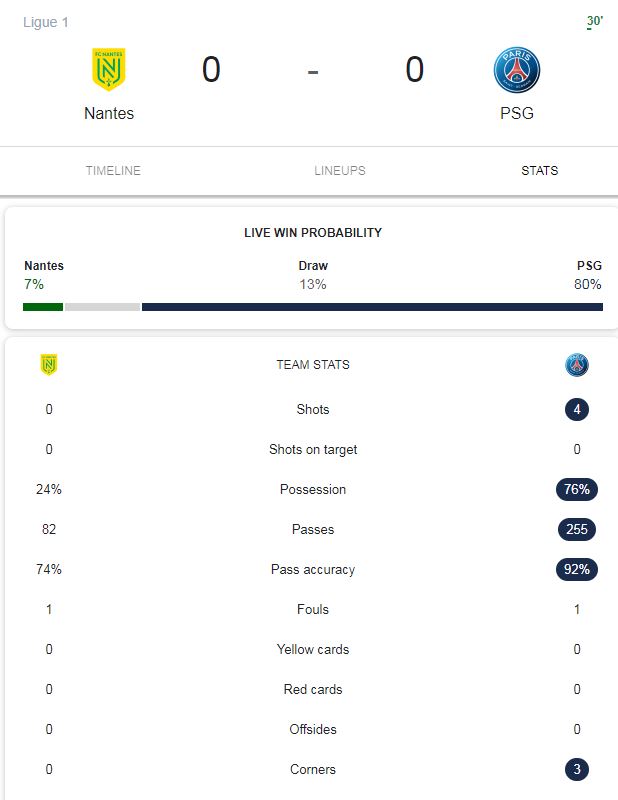Open the Ligue 1 competition link
618x800 pixels.
[x=45, y=22]
